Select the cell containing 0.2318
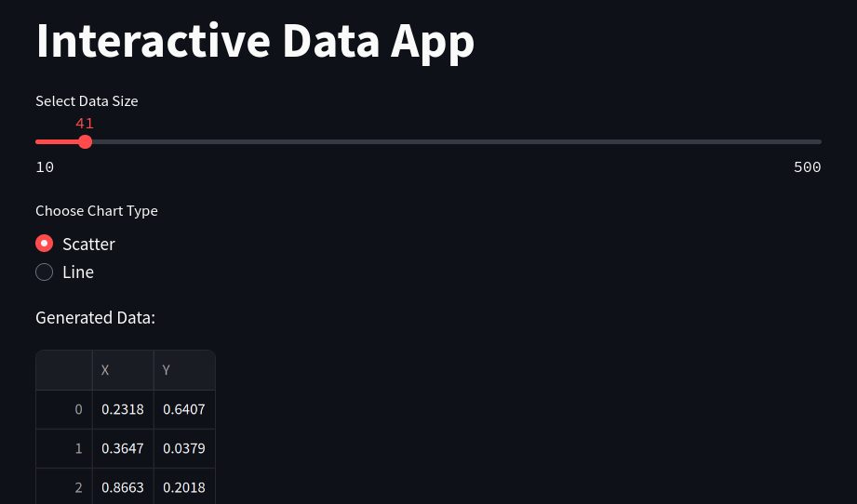Screen dimensions: 857x504 click(x=123, y=409)
